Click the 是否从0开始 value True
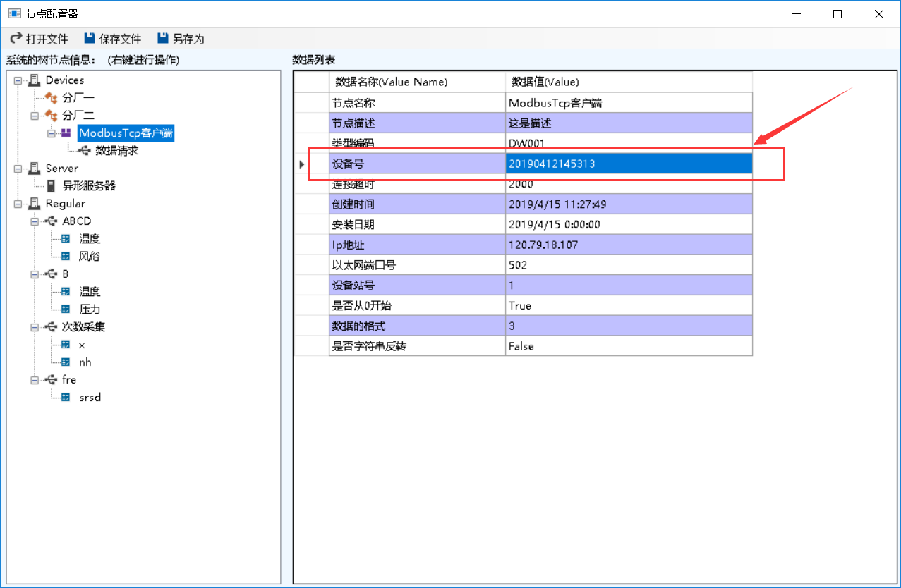This screenshot has height=588, width=901. point(629,306)
